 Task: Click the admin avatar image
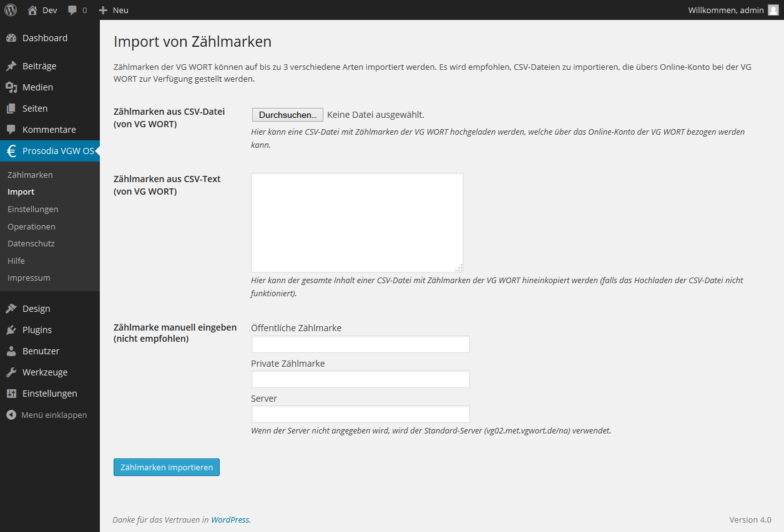pyautogui.click(x=773, y=10)
